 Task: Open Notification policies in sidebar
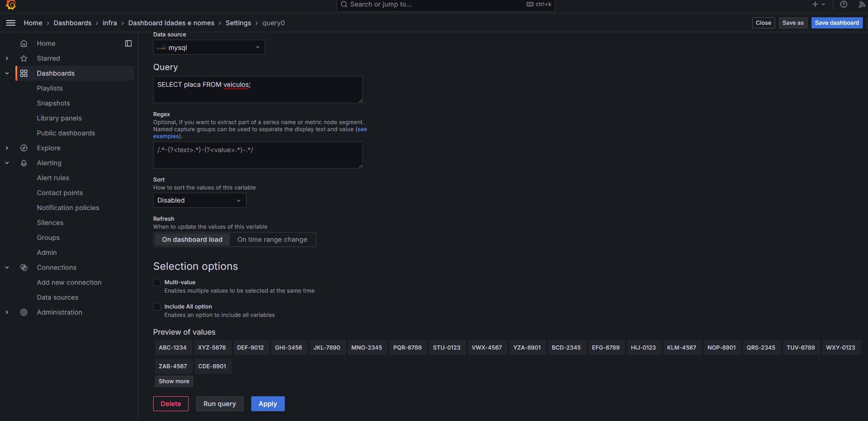(68, 208)
